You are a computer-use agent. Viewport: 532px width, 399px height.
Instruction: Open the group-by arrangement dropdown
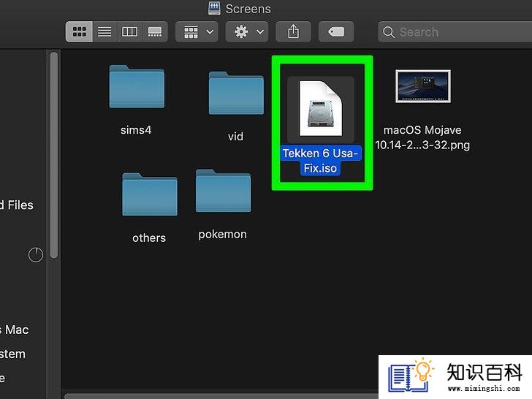[x=197, y=32]
